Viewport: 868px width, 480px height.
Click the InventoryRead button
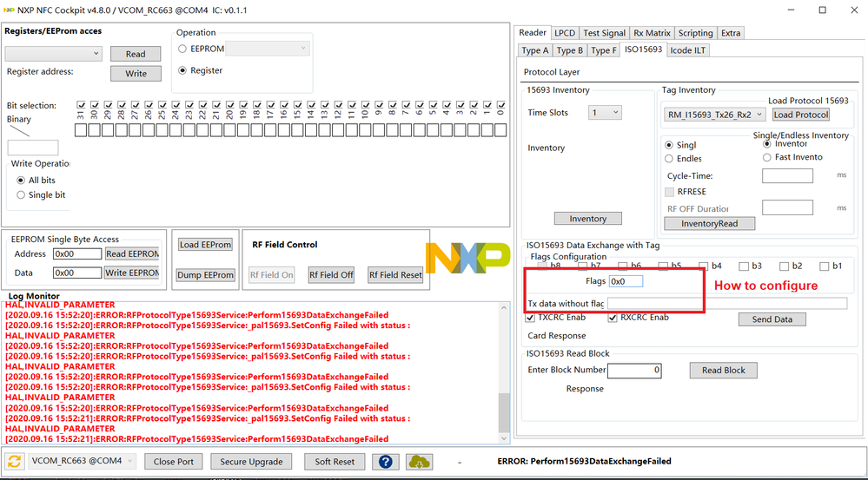710,223
